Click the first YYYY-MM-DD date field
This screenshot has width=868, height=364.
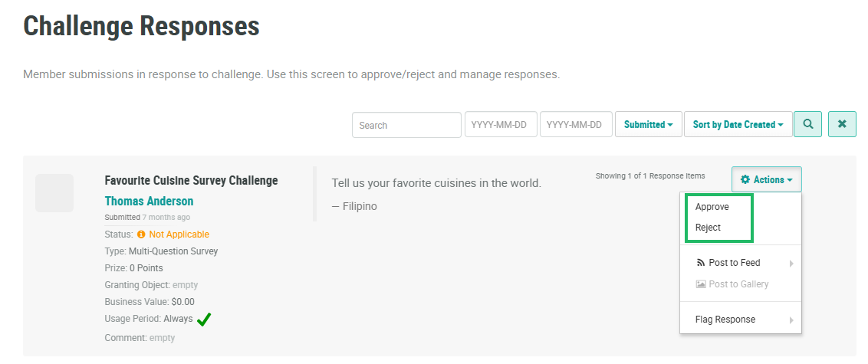[x=499, y=125]
